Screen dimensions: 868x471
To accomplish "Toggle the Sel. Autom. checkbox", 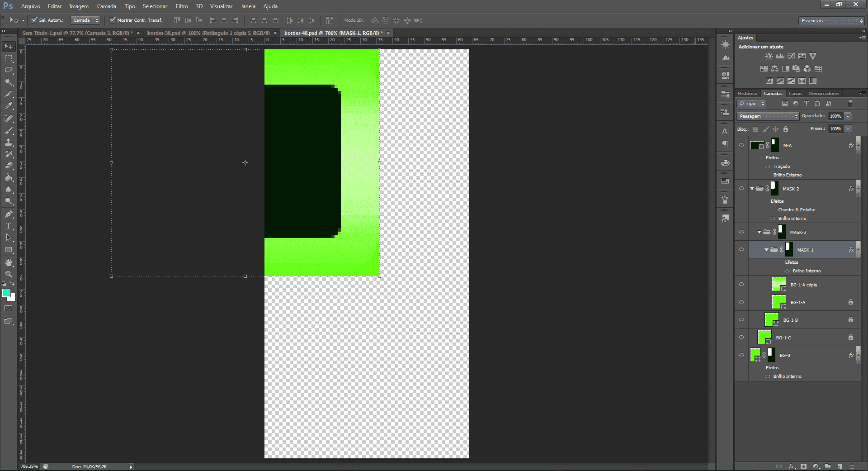I will coord(34,20).
